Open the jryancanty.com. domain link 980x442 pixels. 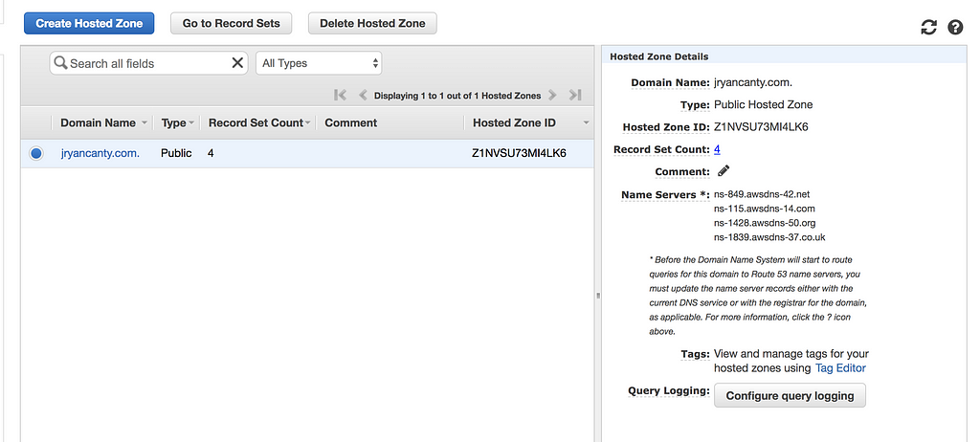coord(100,153)
